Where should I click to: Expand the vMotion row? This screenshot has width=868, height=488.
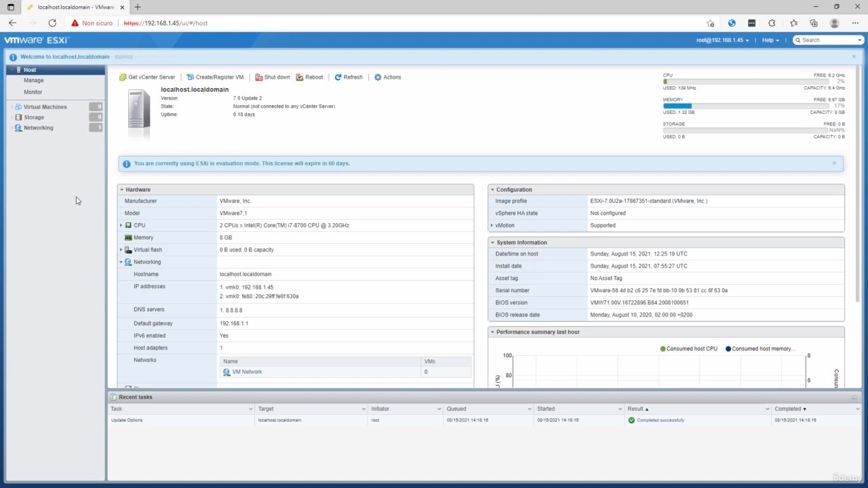(492, 225)
